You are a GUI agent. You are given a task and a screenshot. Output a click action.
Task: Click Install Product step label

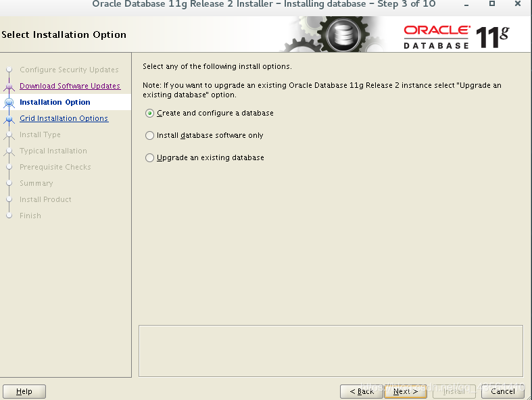coord(45,199)
